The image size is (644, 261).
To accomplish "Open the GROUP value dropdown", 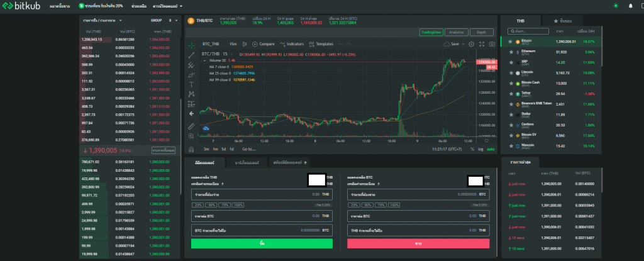I will click(174, 20).
